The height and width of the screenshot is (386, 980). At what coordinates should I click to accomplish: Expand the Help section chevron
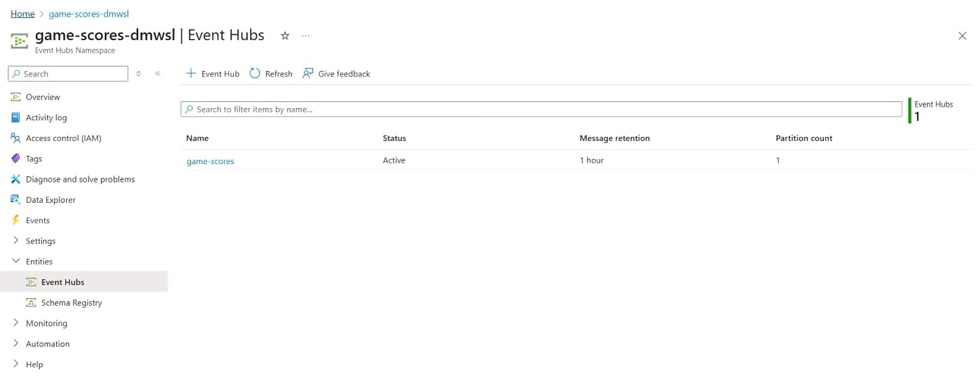click(x=15, y=364)
